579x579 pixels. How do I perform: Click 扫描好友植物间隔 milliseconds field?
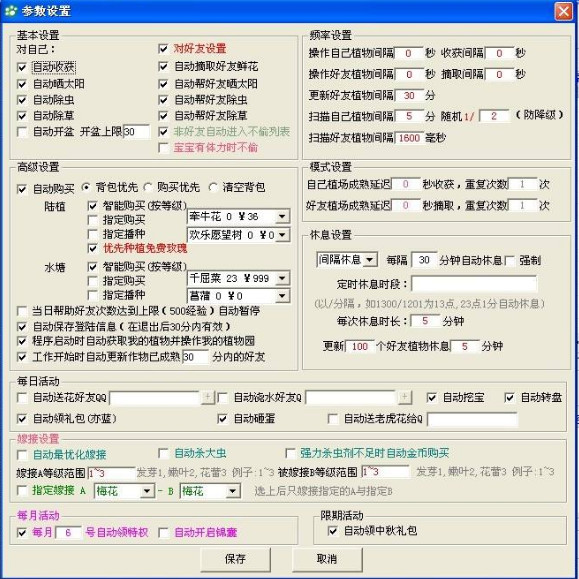[409, 138]
